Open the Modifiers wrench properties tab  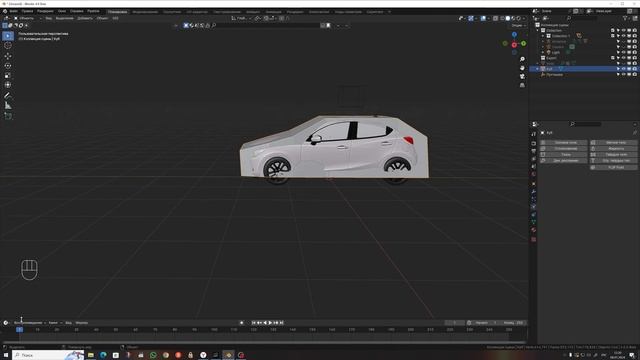[x=533, y=191]
